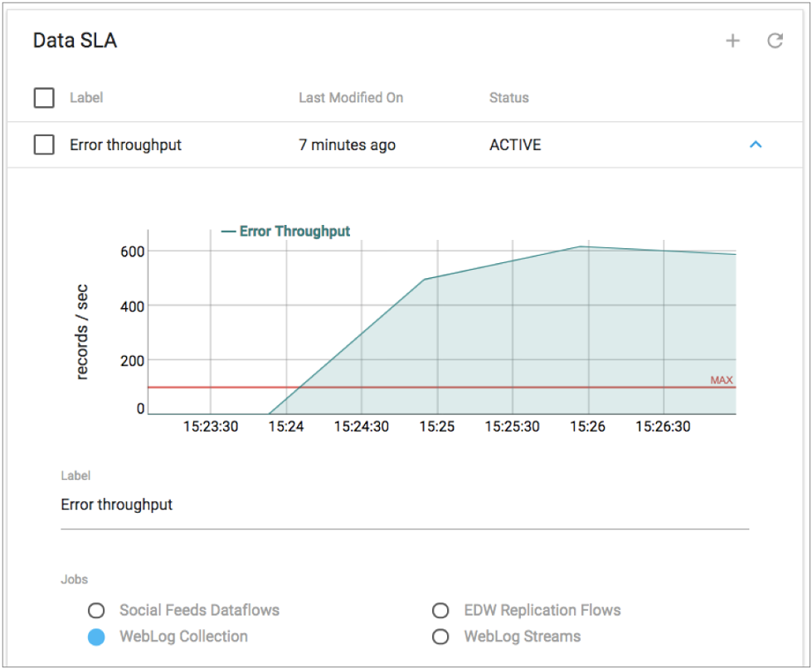Image resolution: width=812 pixels, height=669 pixels.
Task: Tick the Error throughput row checkbox
Action: [44, 144]
